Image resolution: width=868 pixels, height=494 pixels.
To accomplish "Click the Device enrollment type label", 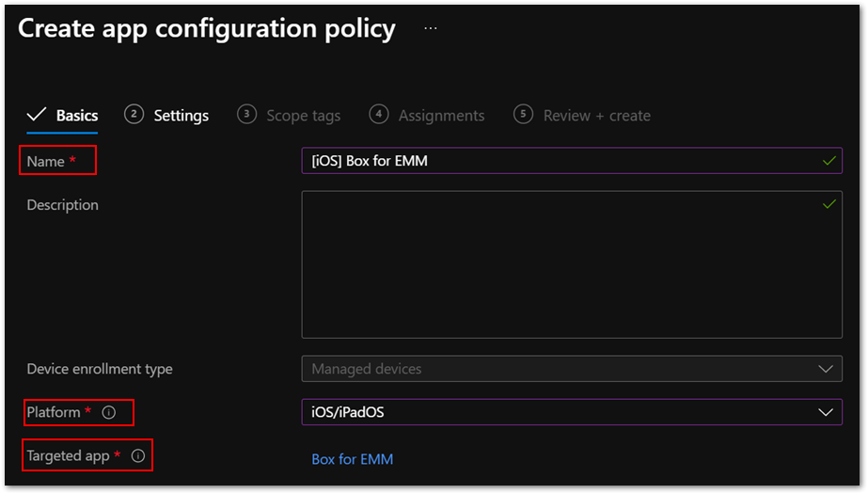I will click(x=100, y=369).
